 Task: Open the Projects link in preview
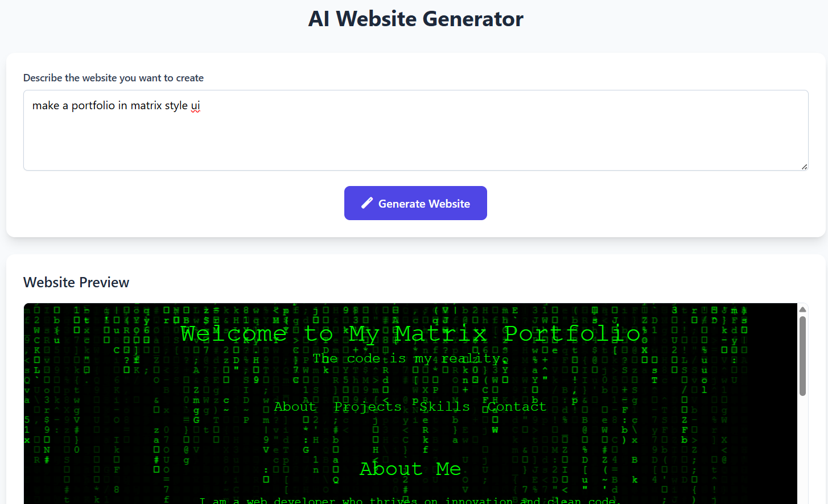point(368,407)
